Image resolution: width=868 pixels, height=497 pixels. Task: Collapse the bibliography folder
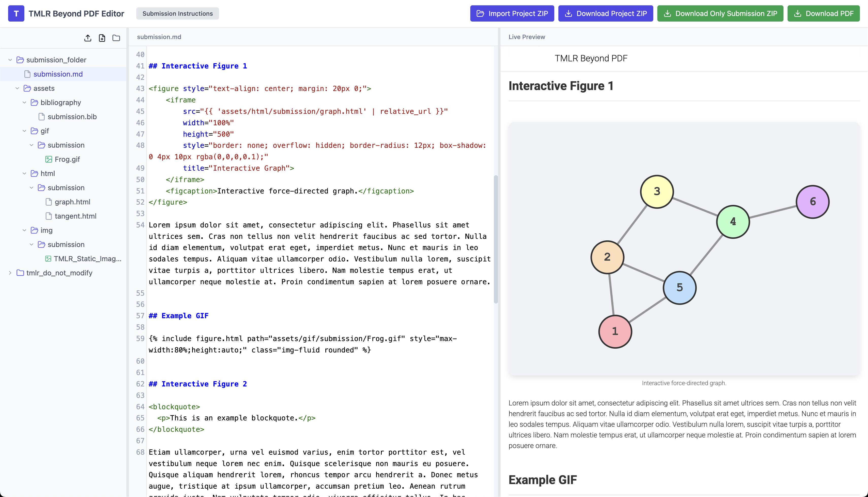[24, 102]
